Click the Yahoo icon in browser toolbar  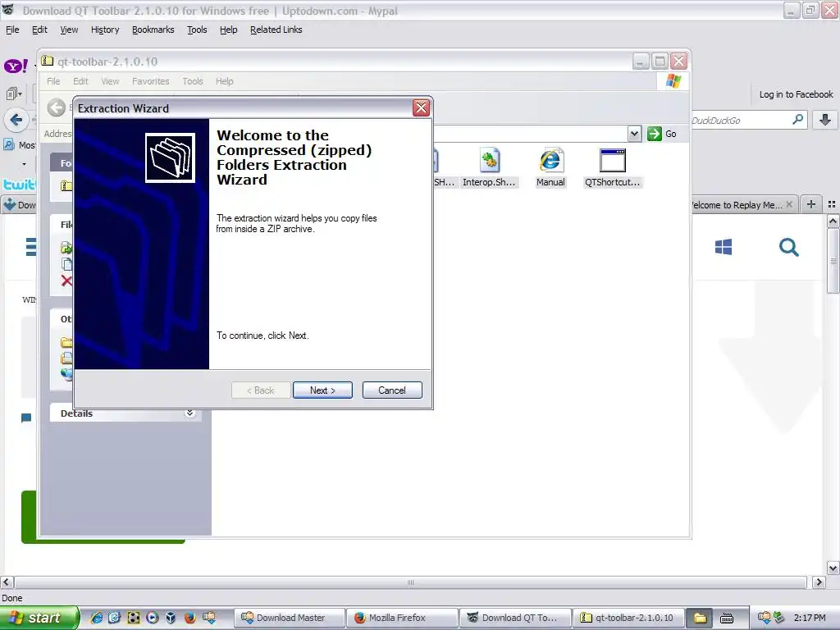click(16, 66)
